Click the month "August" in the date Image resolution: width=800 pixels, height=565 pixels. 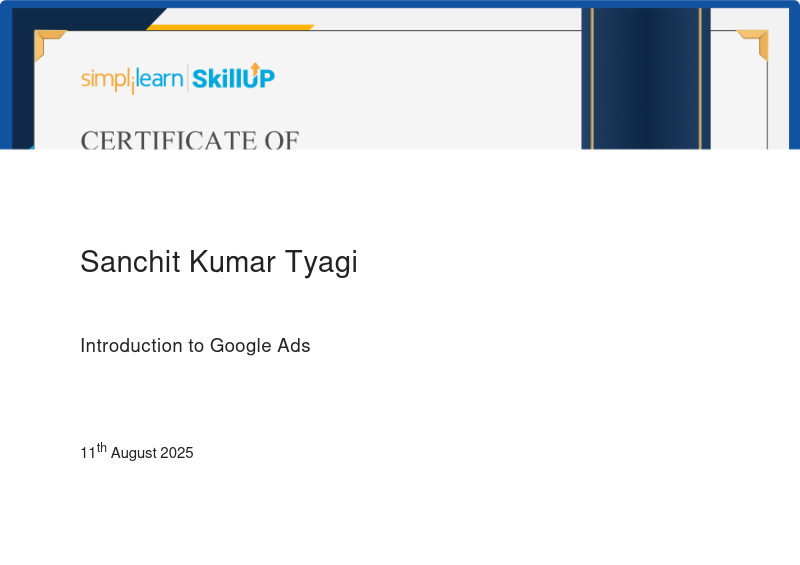(x=134, y=454)
